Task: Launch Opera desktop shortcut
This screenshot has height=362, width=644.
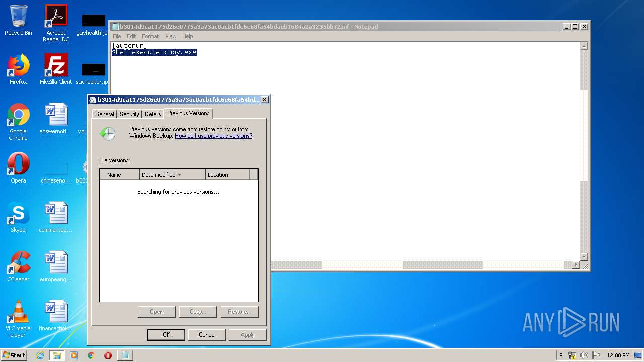Action: (x=18, y=168)
